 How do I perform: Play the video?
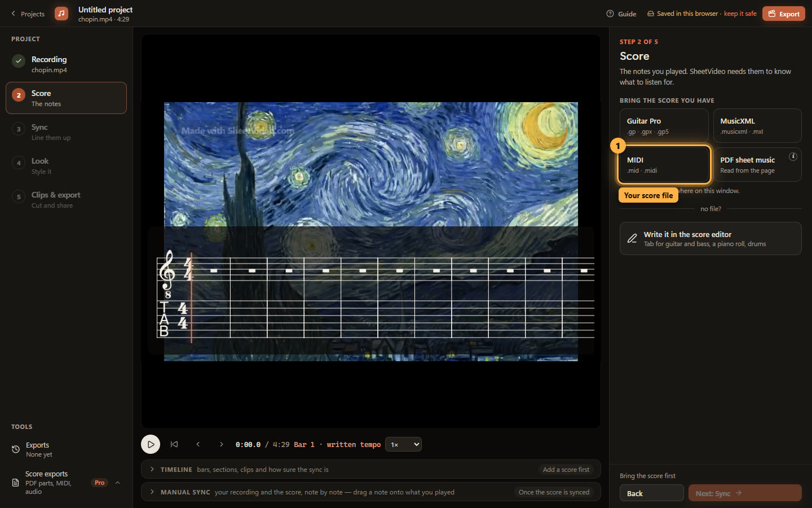pos(151,444)
